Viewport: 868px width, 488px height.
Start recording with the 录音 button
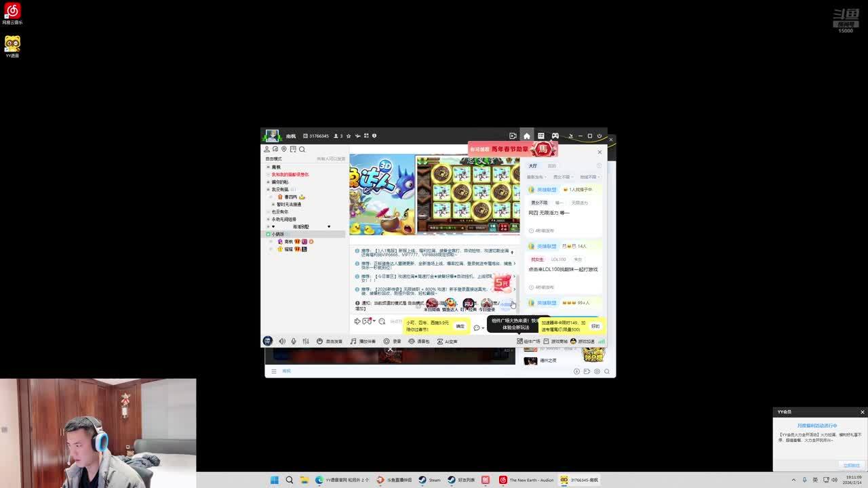click(392, 341)
